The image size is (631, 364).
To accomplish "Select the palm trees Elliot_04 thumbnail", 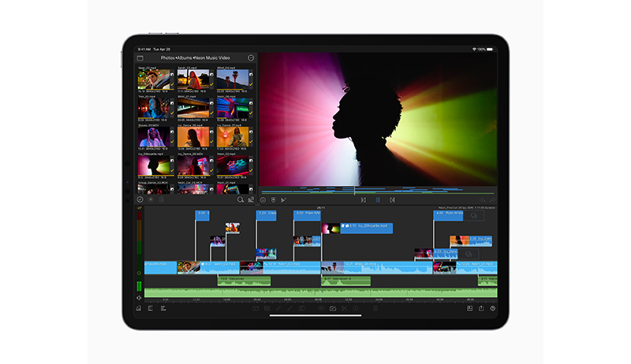I will click(x=233, y=79).
